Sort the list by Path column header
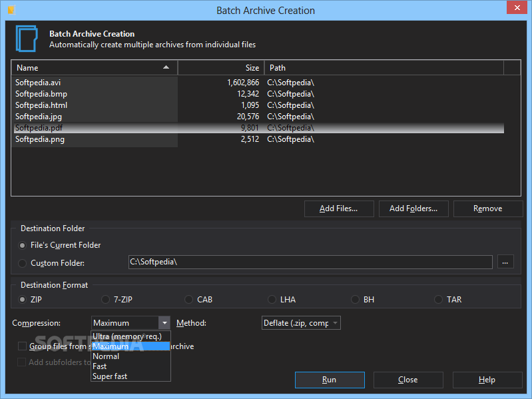532x399 pixels. tap(384, 68)
